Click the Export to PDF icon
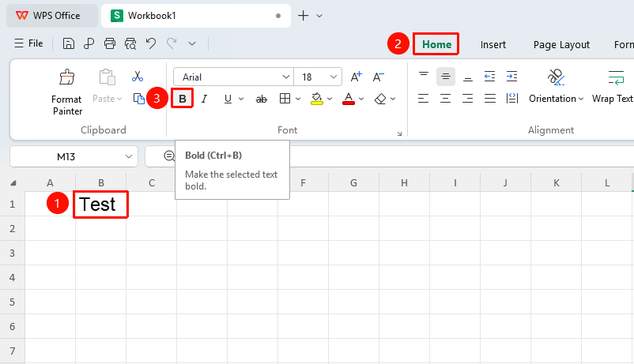Viewport: 634px width, 364px height. (x=89, y=43)
